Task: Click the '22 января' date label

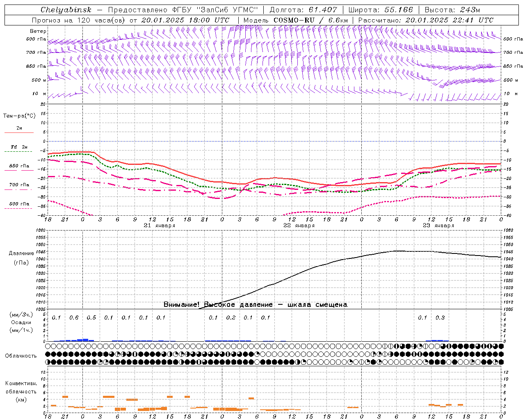Action: pos(299,226)
